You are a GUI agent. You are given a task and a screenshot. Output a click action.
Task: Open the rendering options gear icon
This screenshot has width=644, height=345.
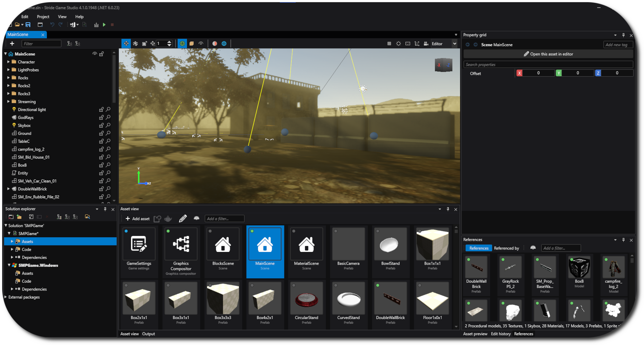[x=398, y=44]
